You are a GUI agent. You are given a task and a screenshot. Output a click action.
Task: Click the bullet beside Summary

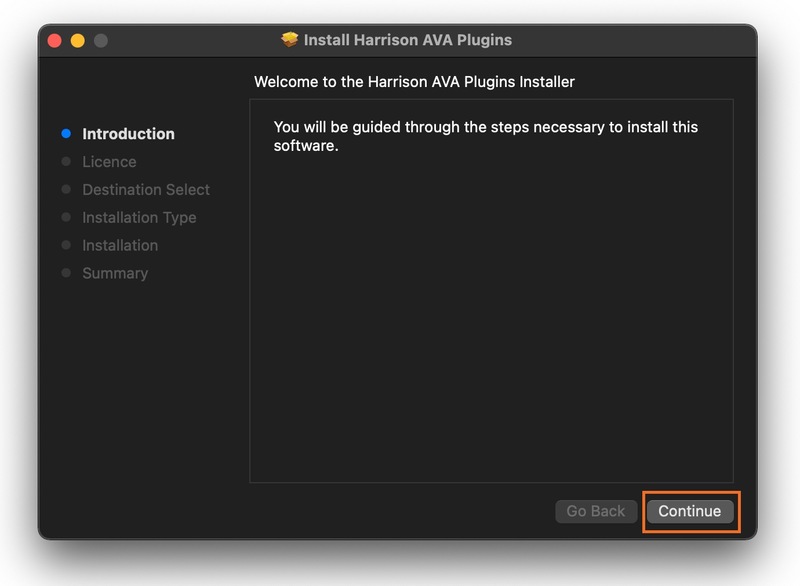[66, 273]
